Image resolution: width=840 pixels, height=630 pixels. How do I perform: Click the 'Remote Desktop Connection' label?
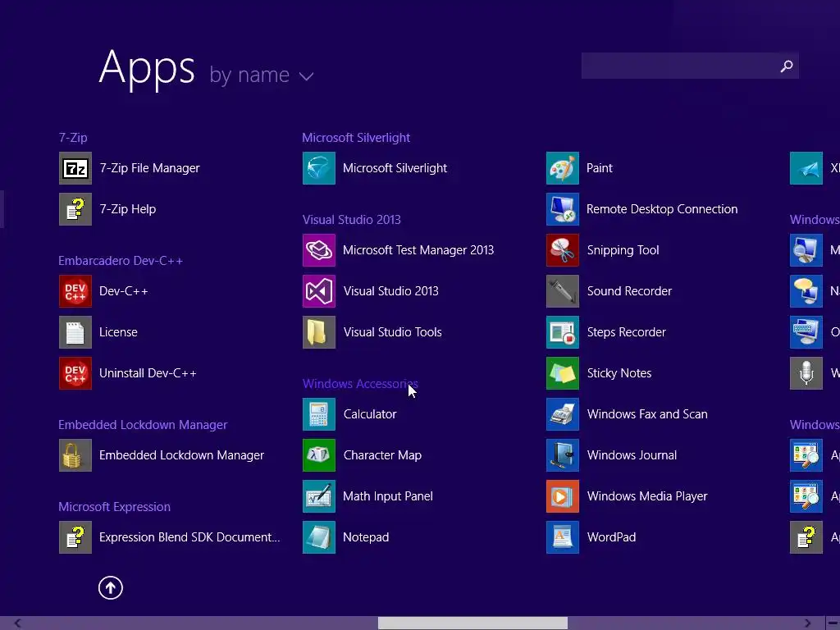pos(662,209)
